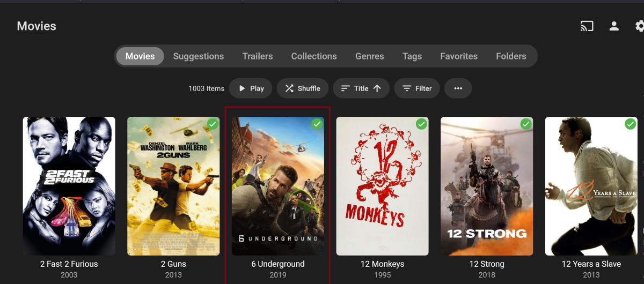This screenshot has height=284, width=644.
Task: Click year '1995' under 12 Monkeys
Action: click(382, 275)
